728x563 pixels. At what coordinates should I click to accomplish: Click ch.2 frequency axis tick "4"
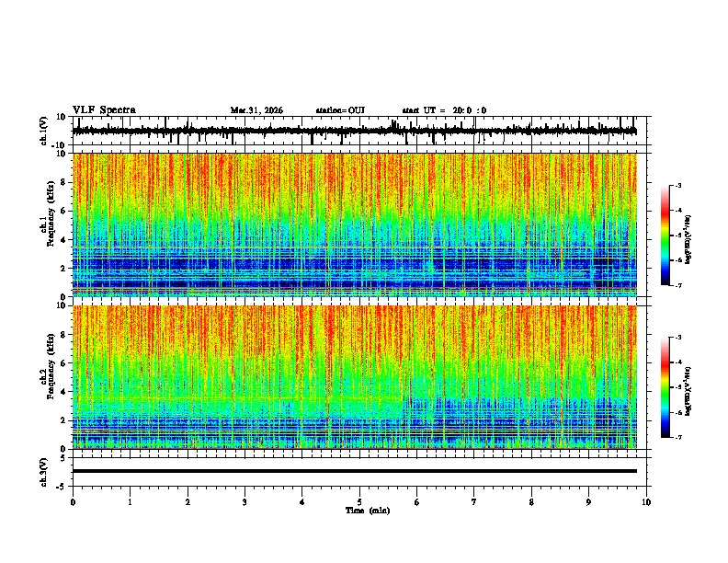(64, 392)
